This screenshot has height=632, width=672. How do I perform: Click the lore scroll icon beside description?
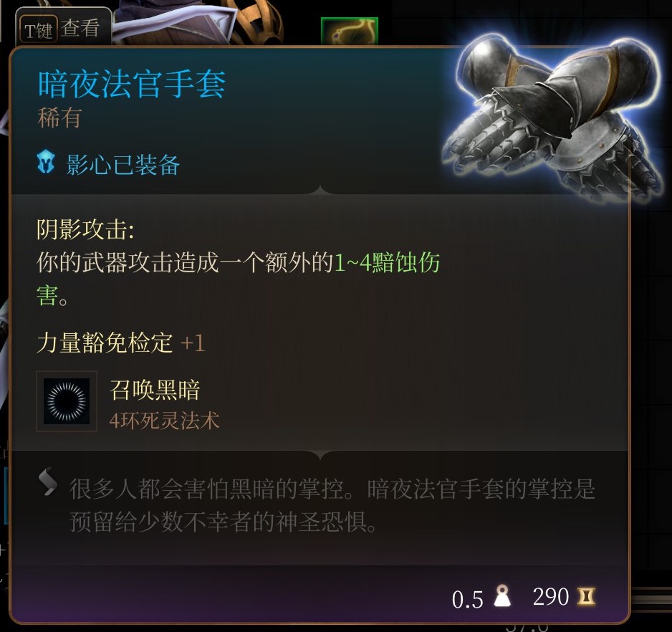[x=47, y=481]
